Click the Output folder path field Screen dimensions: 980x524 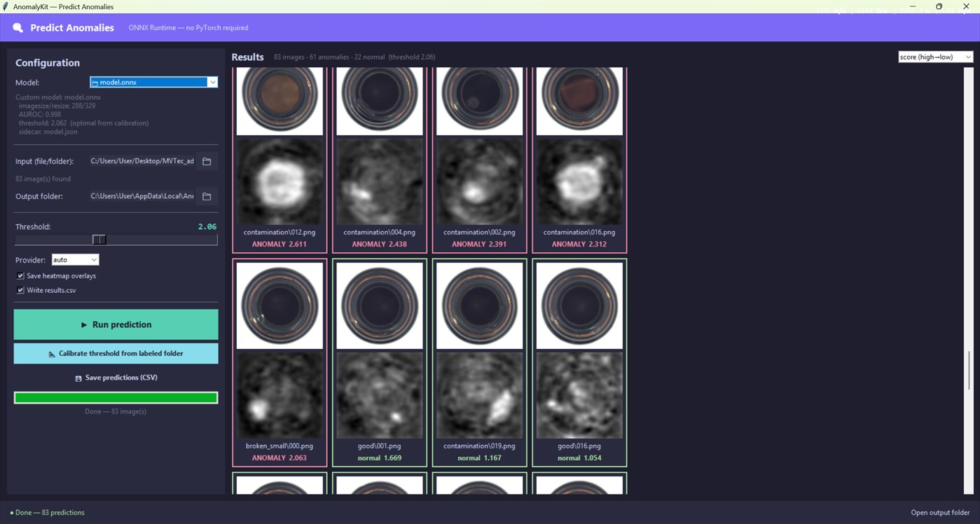142,196
